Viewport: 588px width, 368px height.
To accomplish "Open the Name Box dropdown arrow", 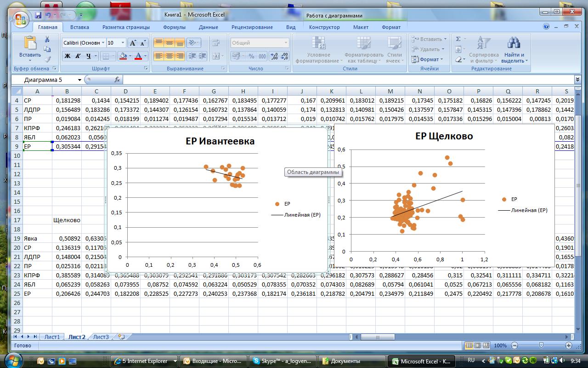I will click(79, 80).
